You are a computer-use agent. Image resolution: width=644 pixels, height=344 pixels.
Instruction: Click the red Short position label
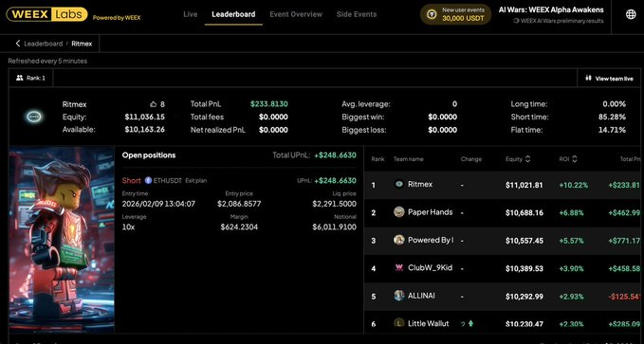(x=131, y=181)
